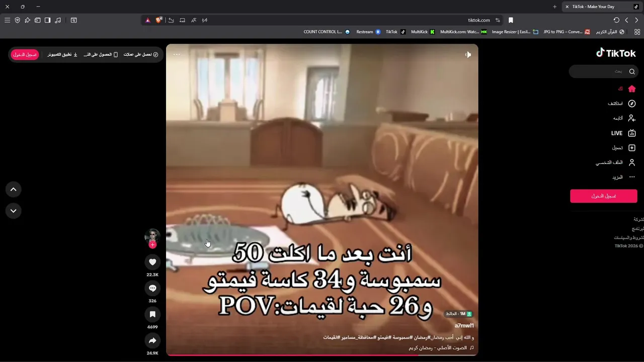
Task: Go to previous video with up arrow
Action: coord(14,190)
